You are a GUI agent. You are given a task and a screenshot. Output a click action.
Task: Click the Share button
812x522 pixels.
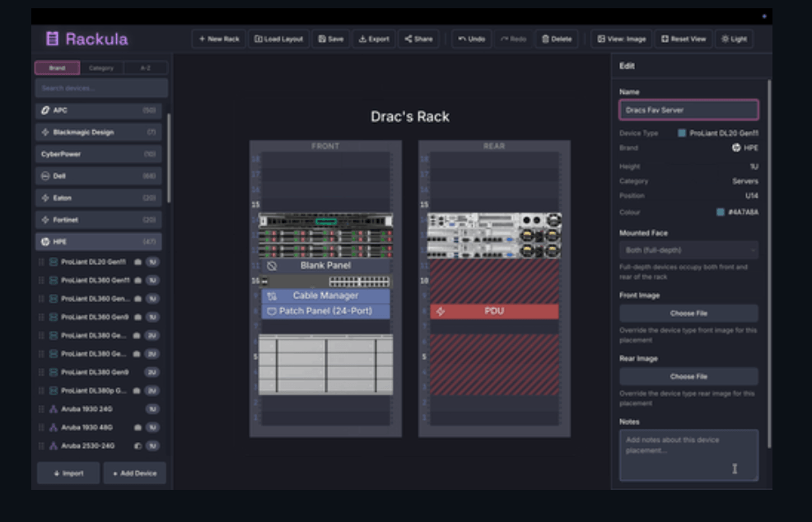pos(418,39)
